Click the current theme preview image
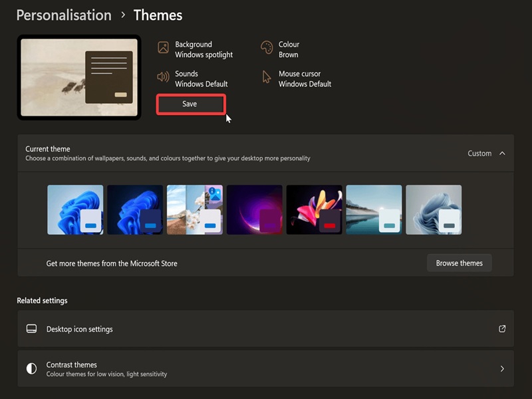The width and height of the screenshot is (532, 399). (79, 77)
